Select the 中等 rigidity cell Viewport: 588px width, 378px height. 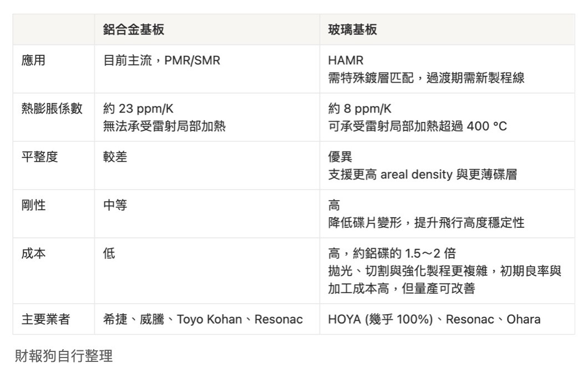115,205
